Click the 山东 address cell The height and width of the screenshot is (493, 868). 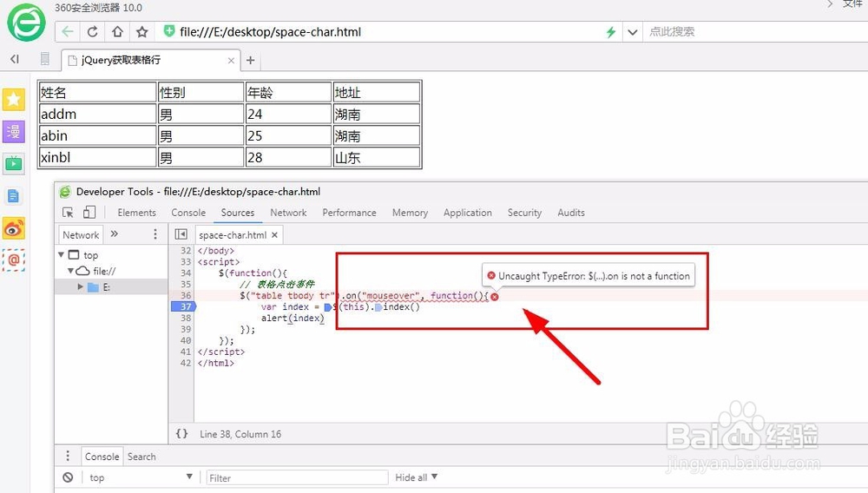click(x=377, y=157)
